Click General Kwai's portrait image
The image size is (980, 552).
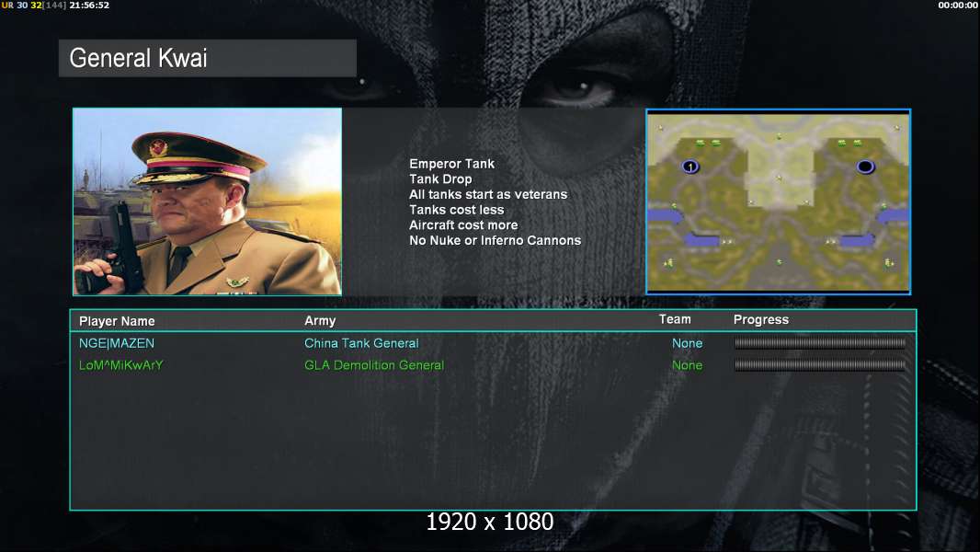pos(208,201)
